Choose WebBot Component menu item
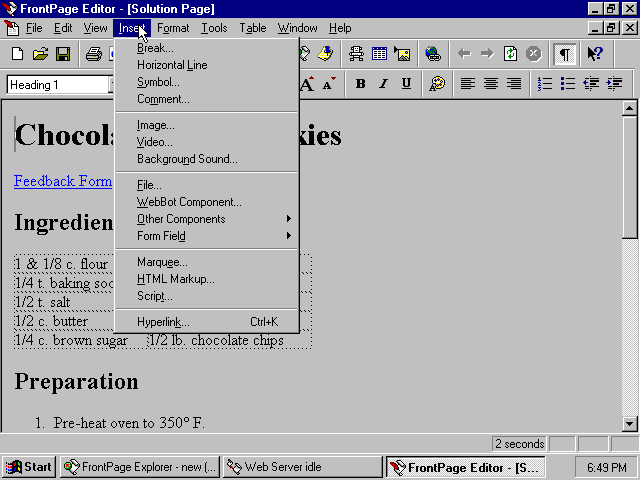This screenshot has width=640, height=480. coord(189,202)
